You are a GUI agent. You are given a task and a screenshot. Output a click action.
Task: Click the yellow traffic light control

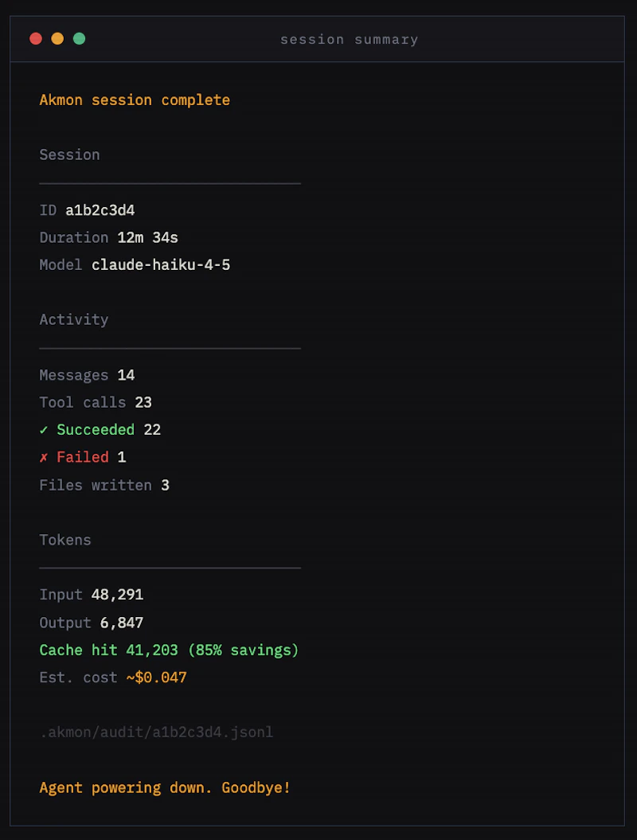tap(57, 37)
